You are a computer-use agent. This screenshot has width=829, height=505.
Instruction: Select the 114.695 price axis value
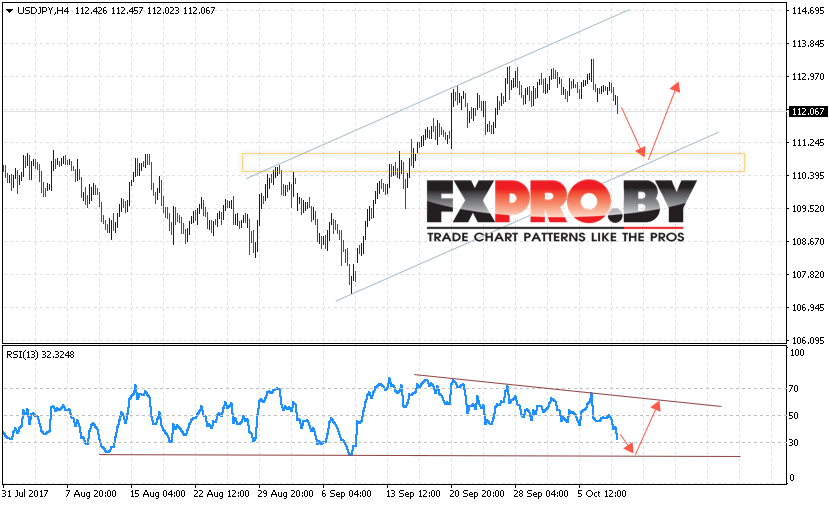pos(808,11)
